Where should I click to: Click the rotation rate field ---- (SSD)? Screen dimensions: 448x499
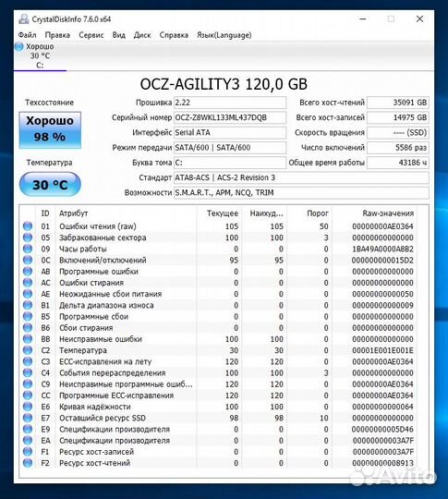[x=398, y=132]
